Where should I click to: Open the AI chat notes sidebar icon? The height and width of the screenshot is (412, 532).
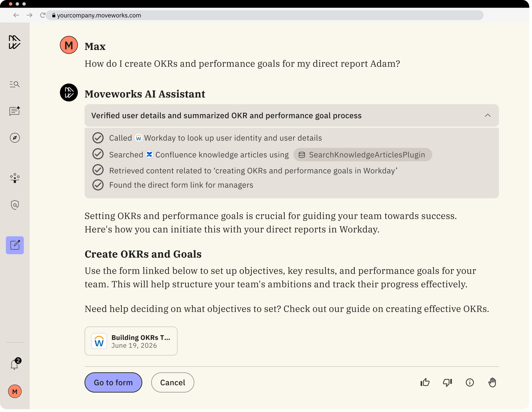pyautogui.click(x=15, y=111)
